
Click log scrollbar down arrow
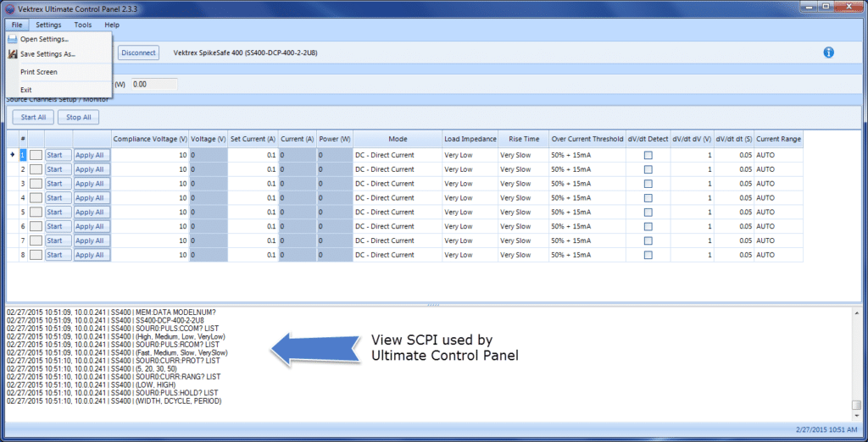pos(856,415)
